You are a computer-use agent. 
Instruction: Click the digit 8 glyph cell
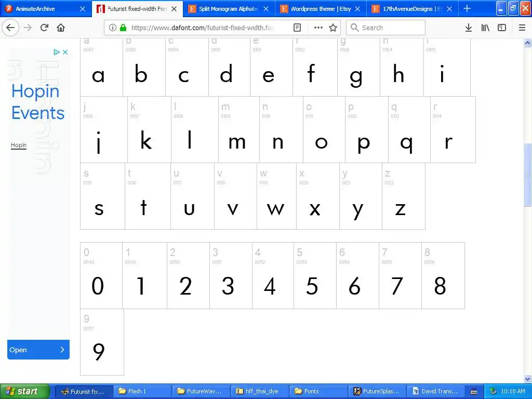443,275
